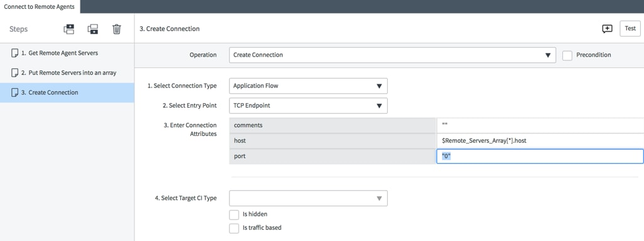Click the '3. Enter Connection Attributes' label
Viewport: 644px width, 241px height.
[190, 129]
